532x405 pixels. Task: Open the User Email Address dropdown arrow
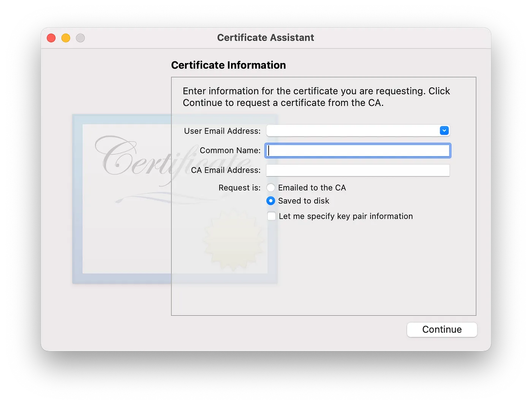coord(444,131)
